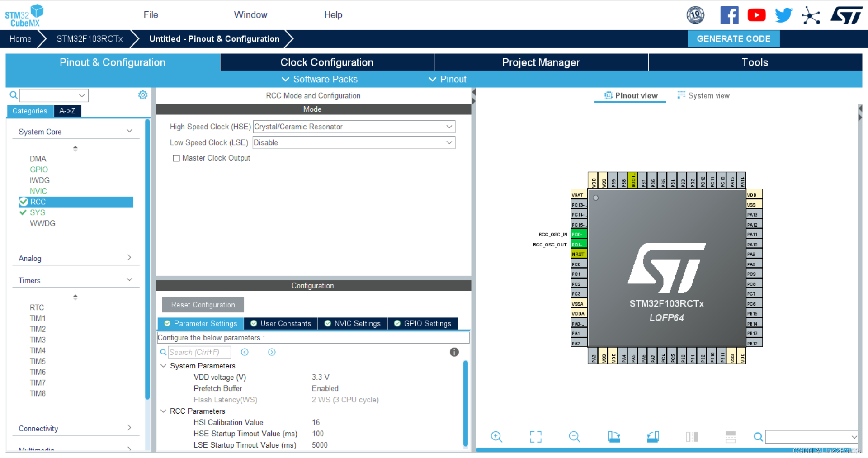The image size is (868, 458).
Task: Click the parameter Search input field
Action: [x=199, y=352]
